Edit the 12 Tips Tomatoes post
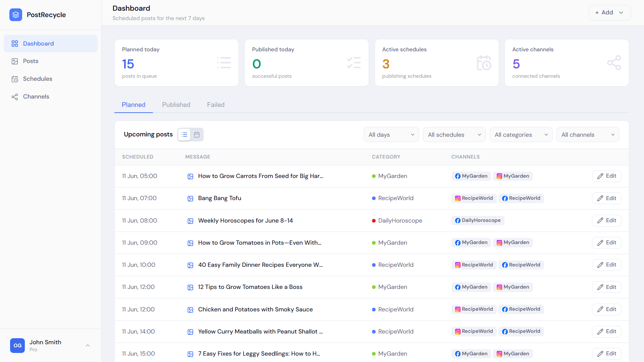This screenshot has width=644, height=362. point(606,287)
